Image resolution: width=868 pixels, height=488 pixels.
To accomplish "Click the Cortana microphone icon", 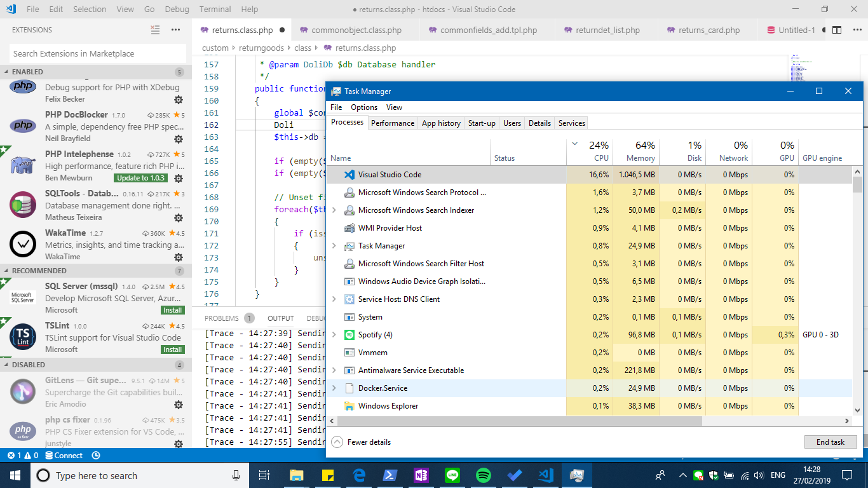I will coord(236,475).
